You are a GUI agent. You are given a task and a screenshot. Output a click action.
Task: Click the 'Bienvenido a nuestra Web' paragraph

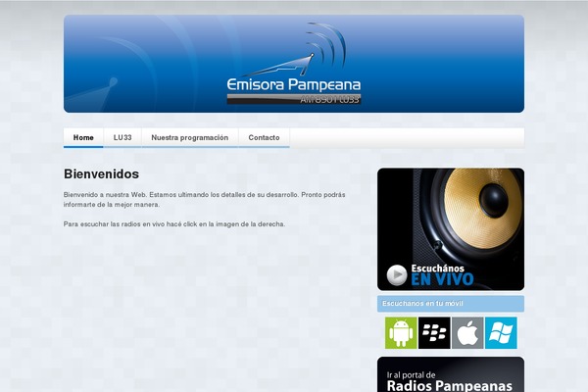pyautogui.click(x=205, y=200)
